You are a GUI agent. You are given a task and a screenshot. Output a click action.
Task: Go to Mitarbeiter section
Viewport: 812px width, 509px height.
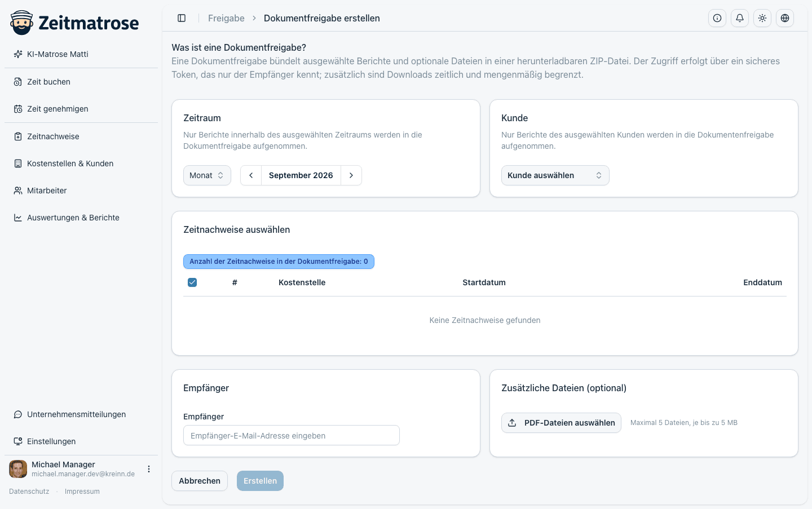[x=81, y=191]
